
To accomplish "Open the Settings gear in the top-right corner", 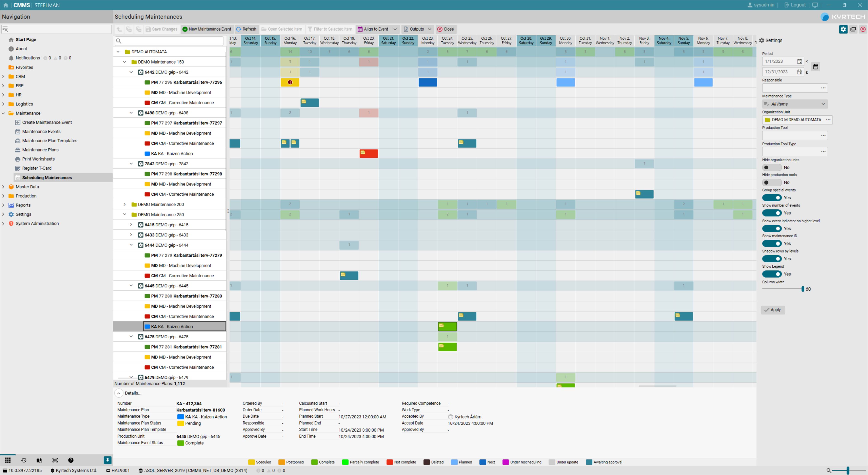I will pyautogui.click(x=843, y=29).
